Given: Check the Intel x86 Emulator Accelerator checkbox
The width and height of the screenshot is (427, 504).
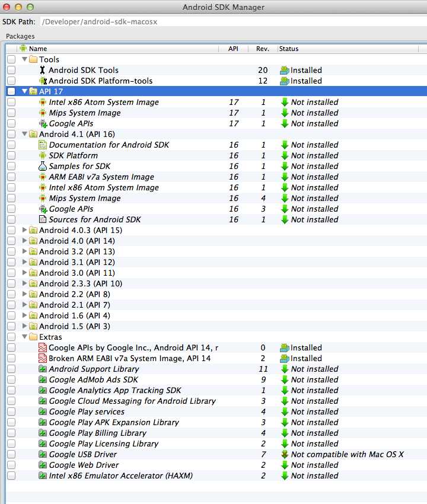Looking at the screenshot, I should click(x=11, y=476).
